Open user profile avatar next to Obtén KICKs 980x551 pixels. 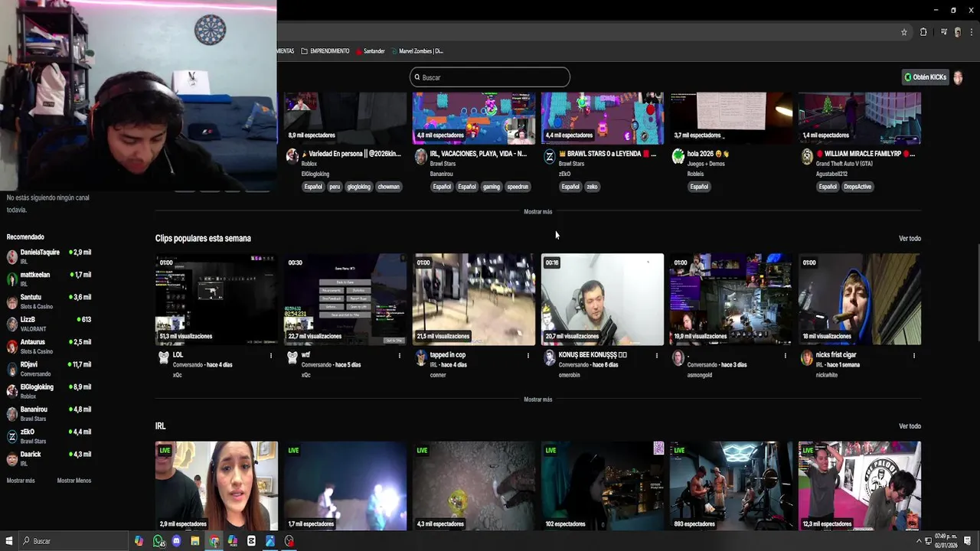(958, 77)
